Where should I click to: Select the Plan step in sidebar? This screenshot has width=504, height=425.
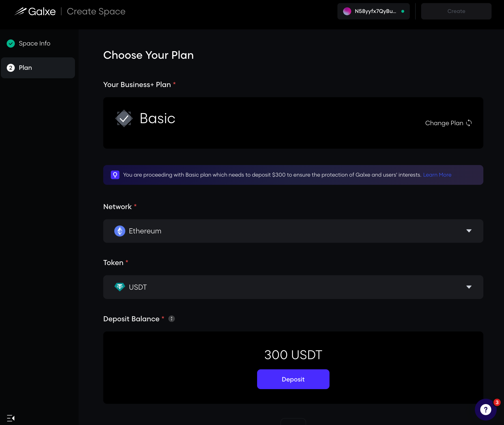pos(38,68)
